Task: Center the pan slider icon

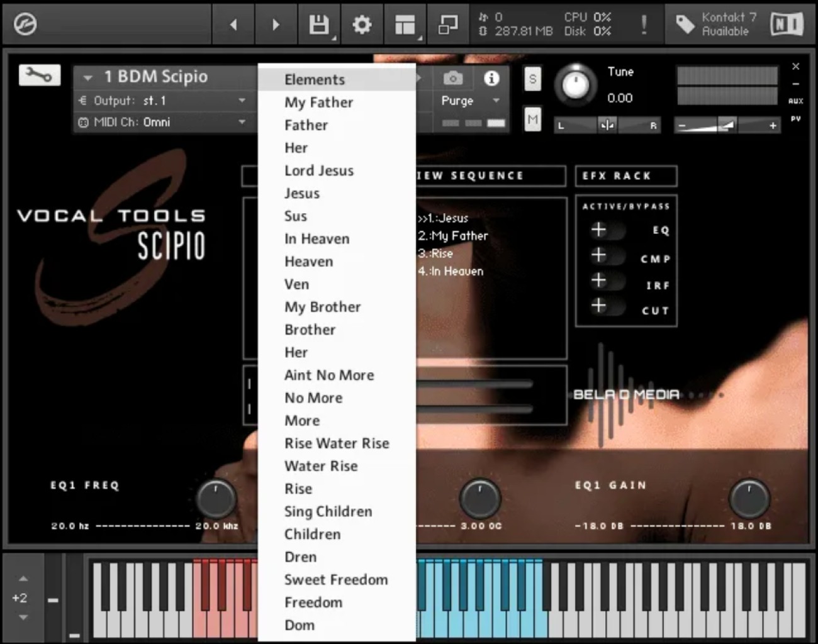Action: [x=607, y=125]
